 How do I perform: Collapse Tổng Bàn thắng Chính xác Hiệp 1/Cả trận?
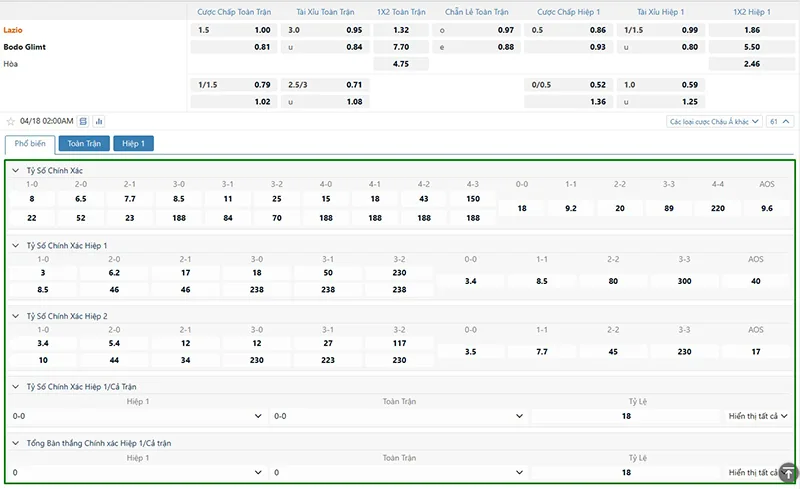[x=15, y=443]
